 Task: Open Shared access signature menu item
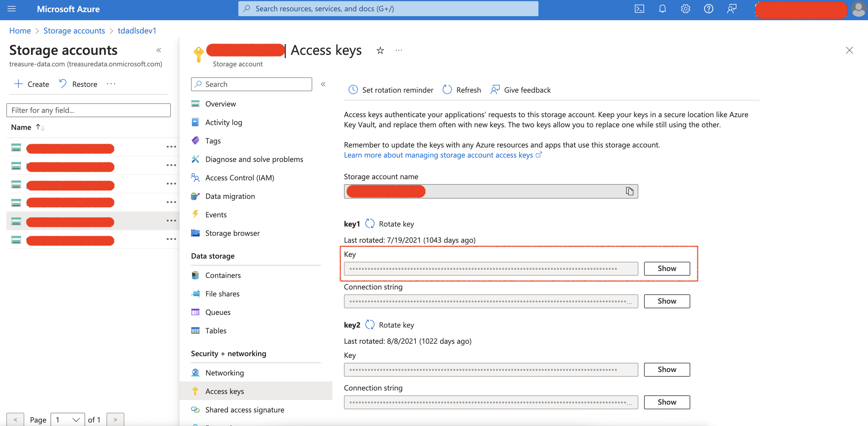(x=245, y=410)
